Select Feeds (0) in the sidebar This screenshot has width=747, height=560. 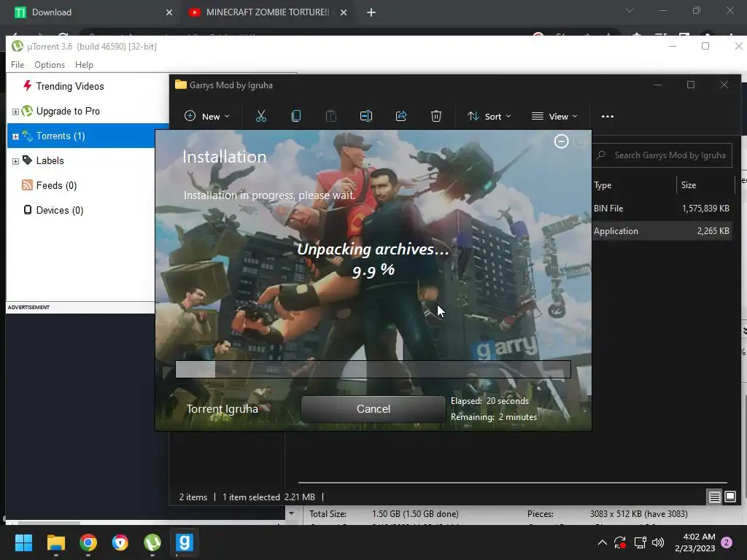point(56,186)
